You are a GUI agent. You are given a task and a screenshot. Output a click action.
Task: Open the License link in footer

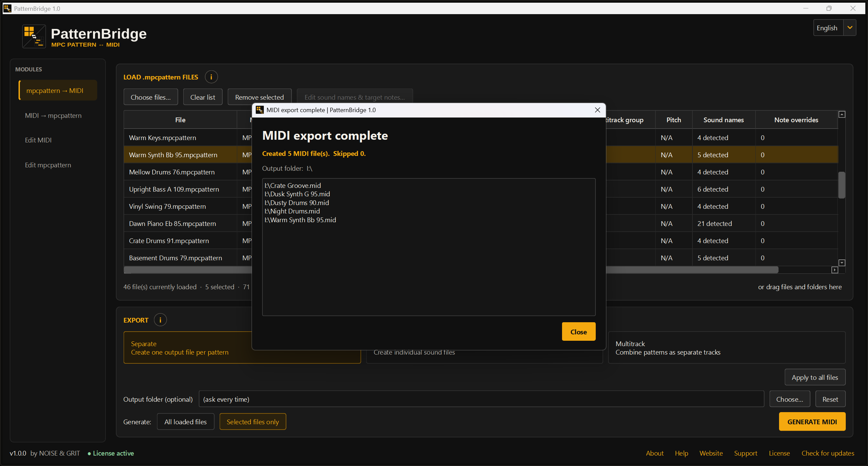779,453
